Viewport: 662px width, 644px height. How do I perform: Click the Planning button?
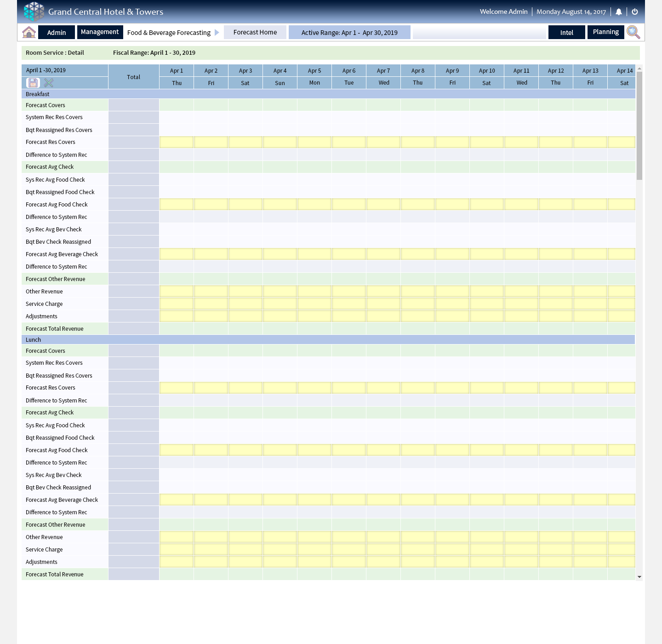click(605, 32)
